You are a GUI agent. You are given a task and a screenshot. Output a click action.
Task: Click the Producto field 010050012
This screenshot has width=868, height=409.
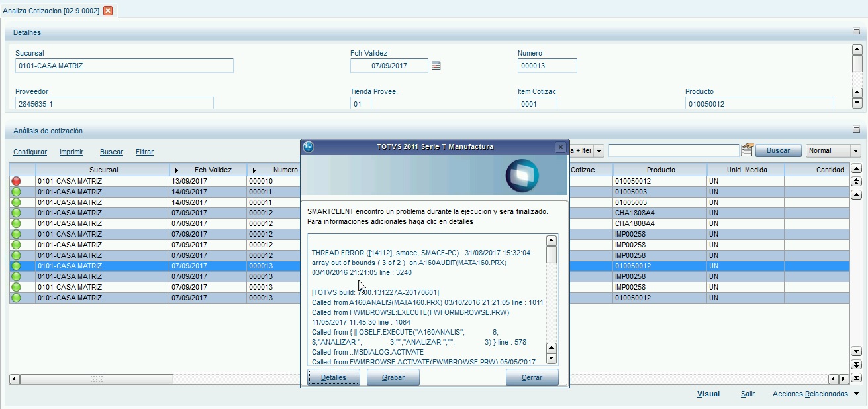coord(759,103)
